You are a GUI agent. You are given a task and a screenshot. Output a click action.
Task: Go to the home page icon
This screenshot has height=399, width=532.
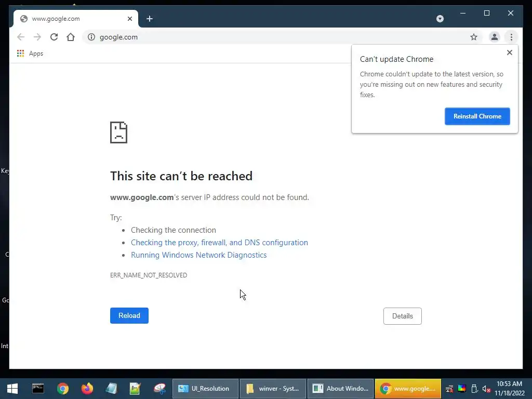(71, 37)
